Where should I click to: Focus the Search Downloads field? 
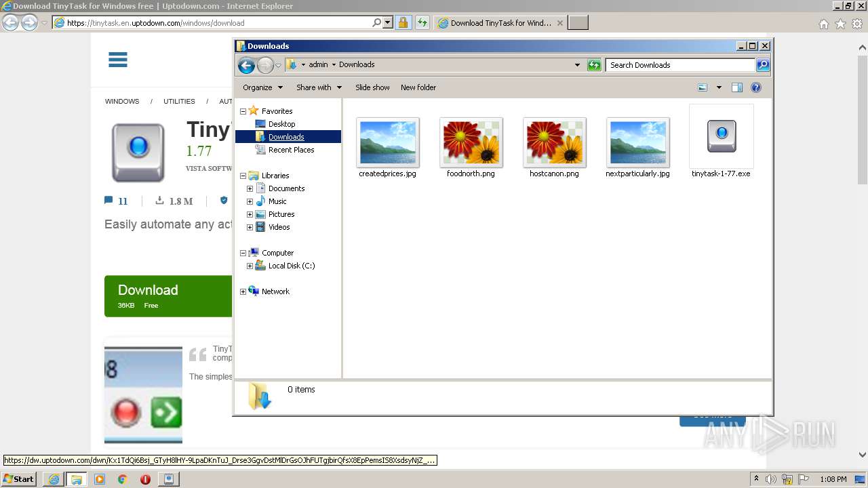[680, 65]
